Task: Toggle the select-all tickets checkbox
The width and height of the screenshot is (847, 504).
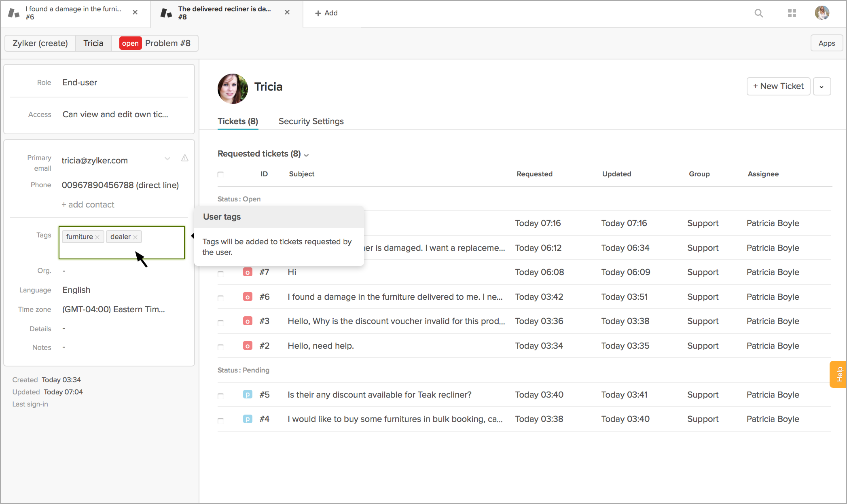Action: (220, 174)
